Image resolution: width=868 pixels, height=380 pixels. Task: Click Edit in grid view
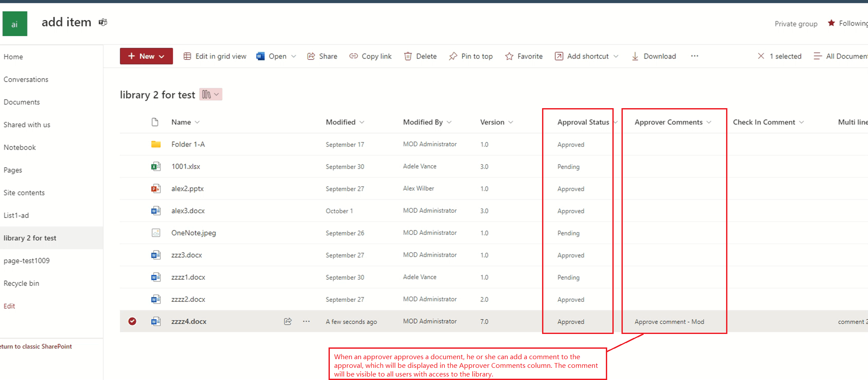pyautogui.click(x=215, y=56)
